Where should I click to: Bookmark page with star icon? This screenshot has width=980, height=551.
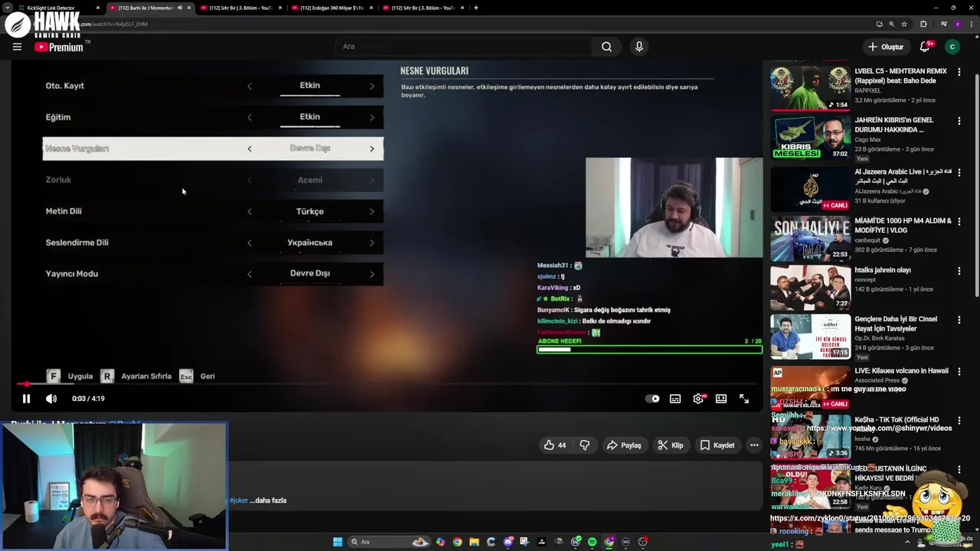point(904,24)
